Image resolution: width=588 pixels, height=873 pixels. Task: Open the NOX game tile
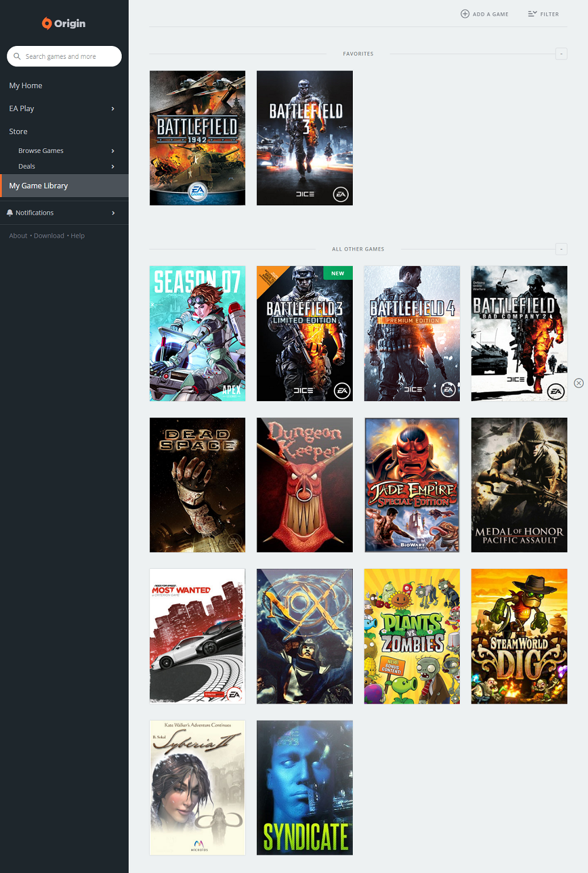click(x=305, y=637)
